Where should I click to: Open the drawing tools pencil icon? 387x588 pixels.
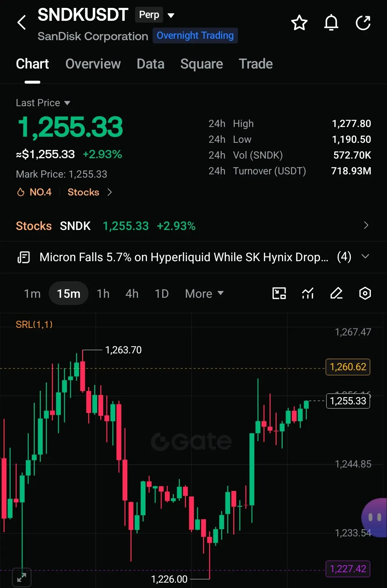[x=336, y=293]
